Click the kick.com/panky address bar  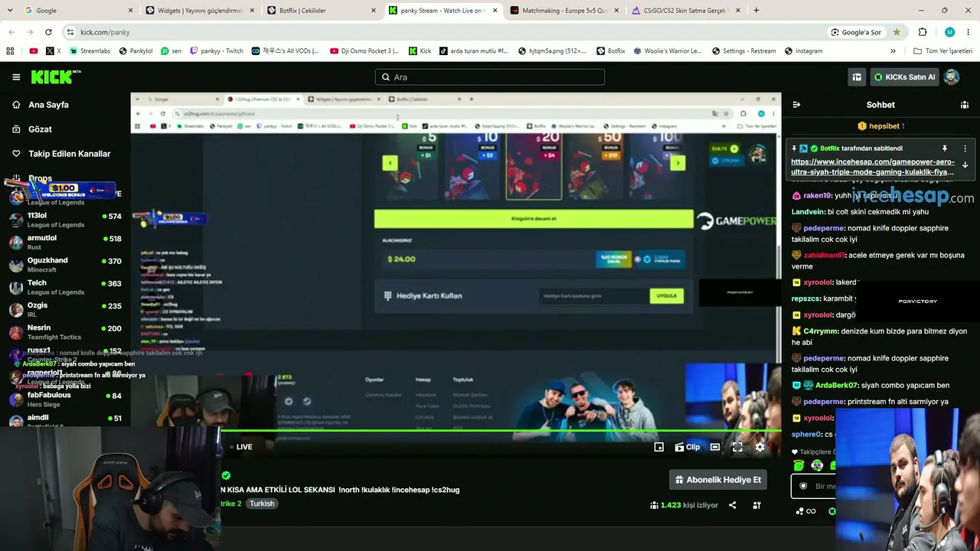coord(444,32)
